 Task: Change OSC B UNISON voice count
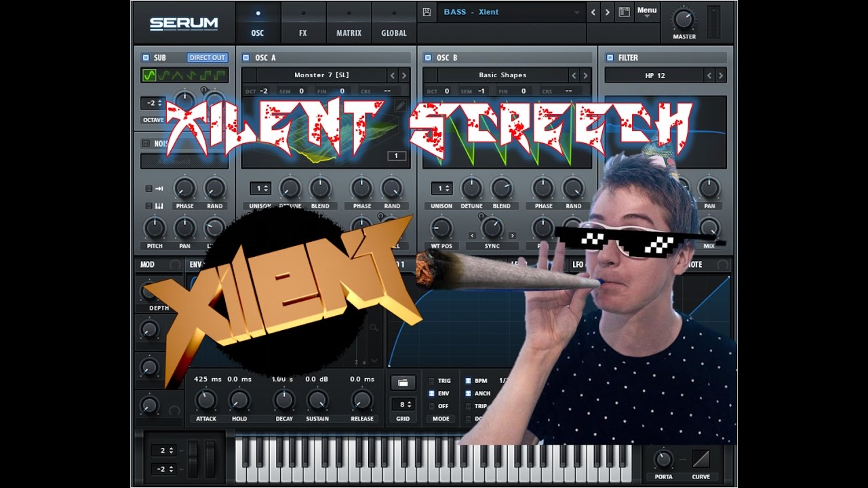[441, 188]
